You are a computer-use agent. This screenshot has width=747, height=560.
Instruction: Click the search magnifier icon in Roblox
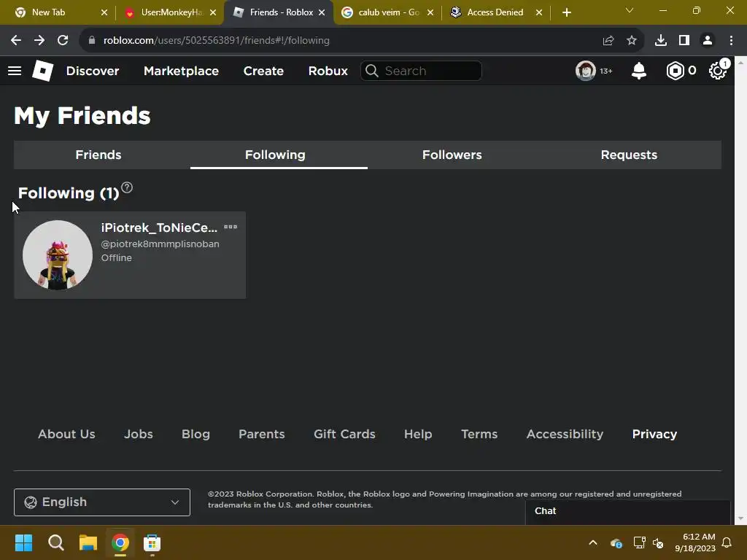point(372,71)
